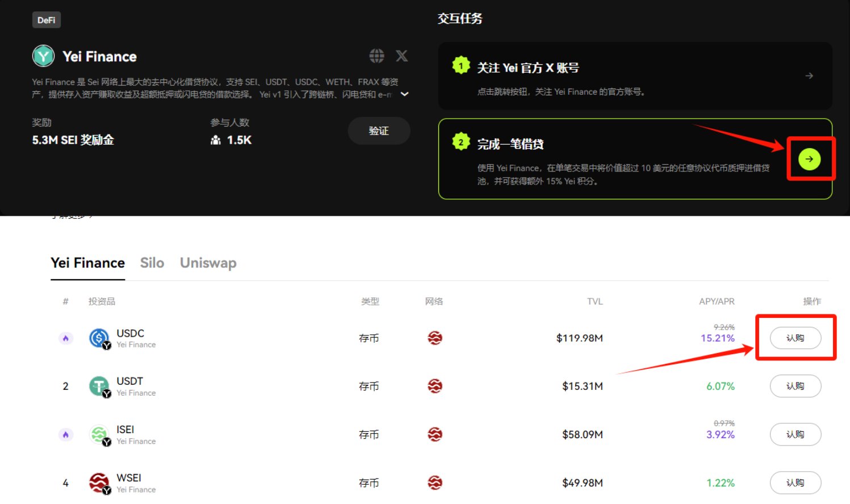850x504 pixels.
Task: Click the purple flame icon in USDC row
Action: 66,338
